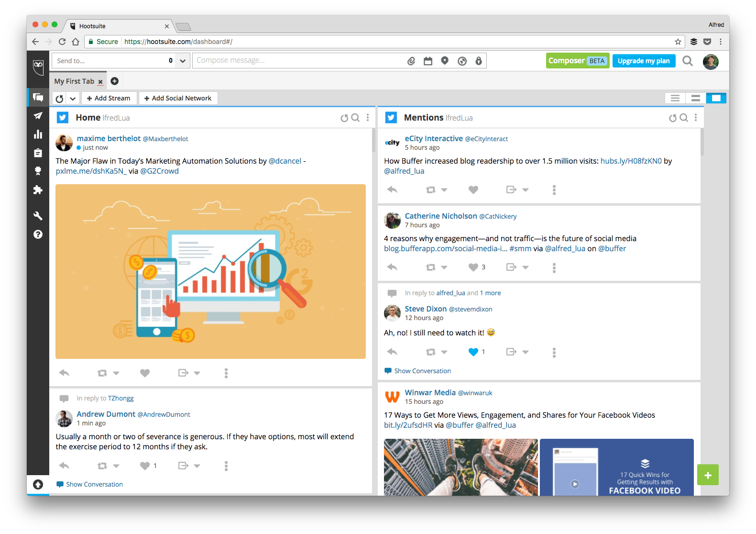Open App Directory puzzle piece icon
This screenshot has height=534, width=756.
38,190
